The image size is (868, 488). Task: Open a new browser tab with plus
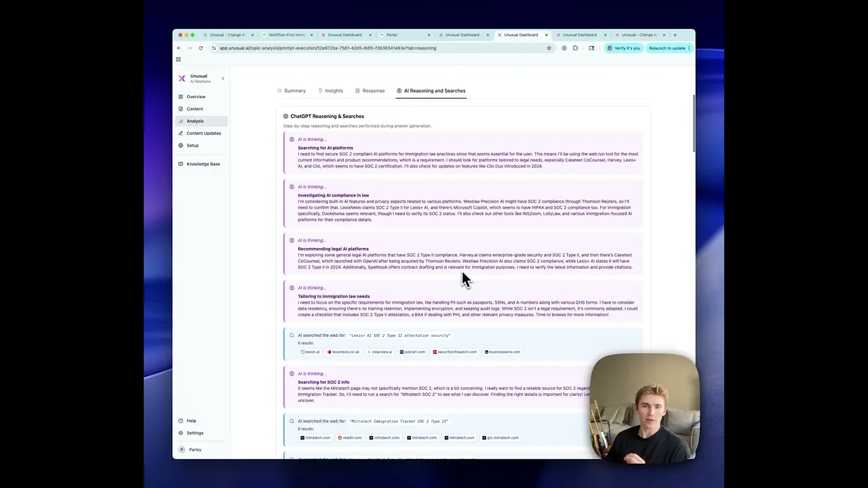point(675,35)
